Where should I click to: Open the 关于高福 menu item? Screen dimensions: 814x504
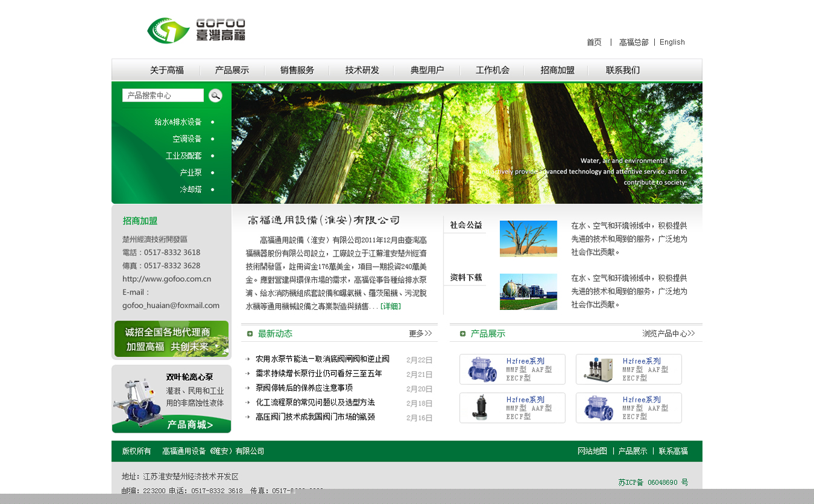pyautogui.click(x=167, y=70)
